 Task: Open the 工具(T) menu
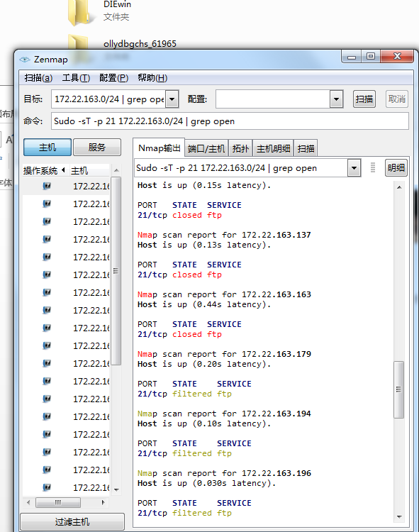click(76, 78)
